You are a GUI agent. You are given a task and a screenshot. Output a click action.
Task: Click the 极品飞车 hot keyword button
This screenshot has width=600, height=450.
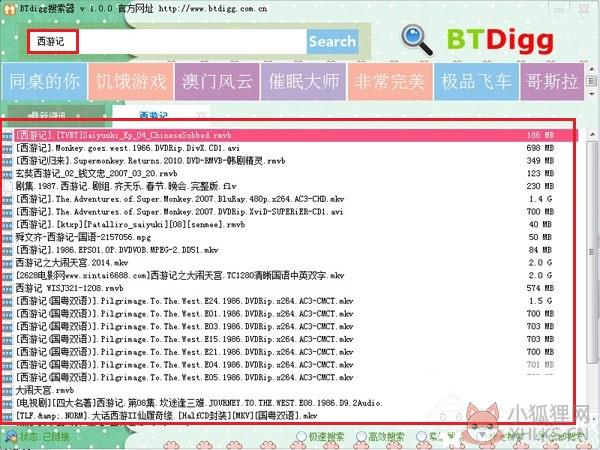click(x=476, y=82)
